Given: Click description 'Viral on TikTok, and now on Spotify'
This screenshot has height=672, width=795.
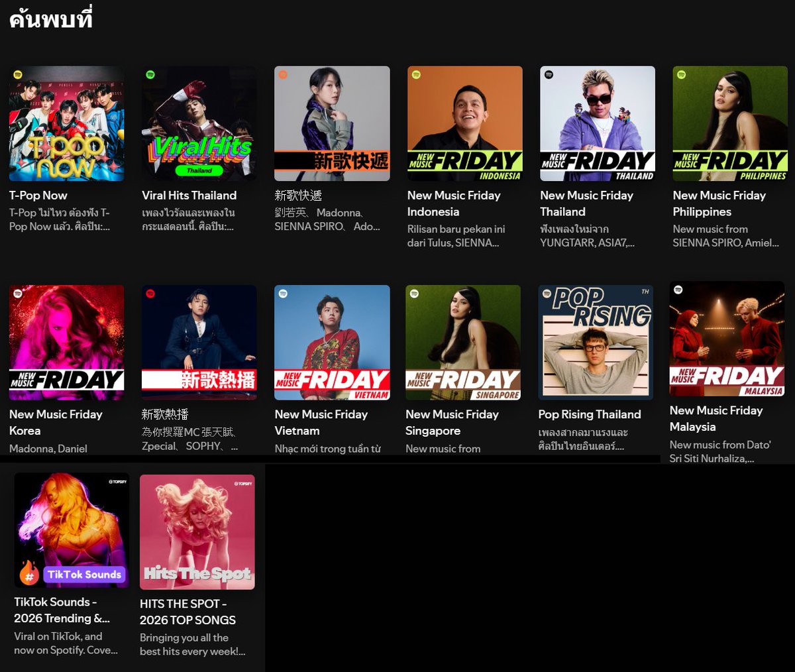Looking at the screenshot, I should tap(66, 643).
